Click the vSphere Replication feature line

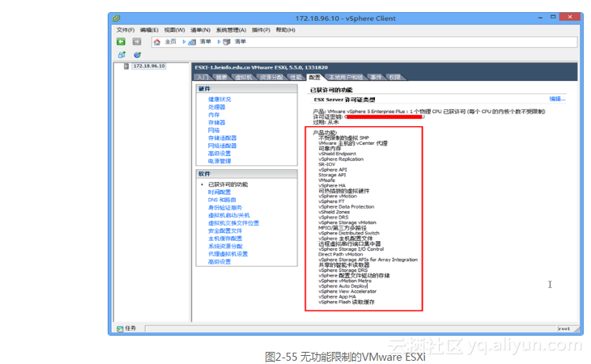[x=341, y=159]
